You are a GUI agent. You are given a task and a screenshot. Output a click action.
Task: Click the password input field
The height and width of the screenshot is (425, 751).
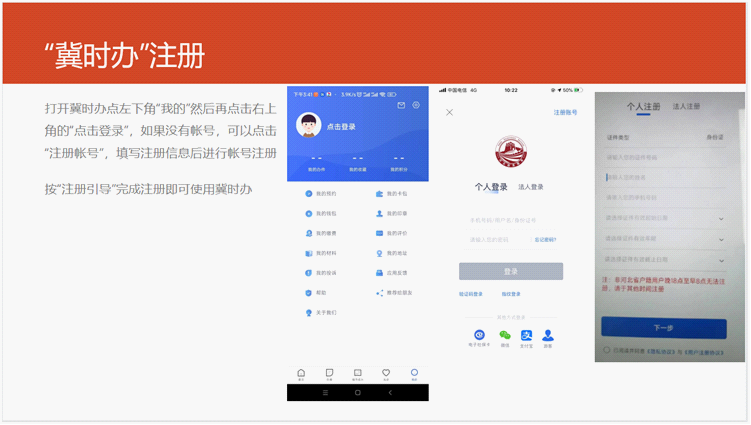(500, 240)
